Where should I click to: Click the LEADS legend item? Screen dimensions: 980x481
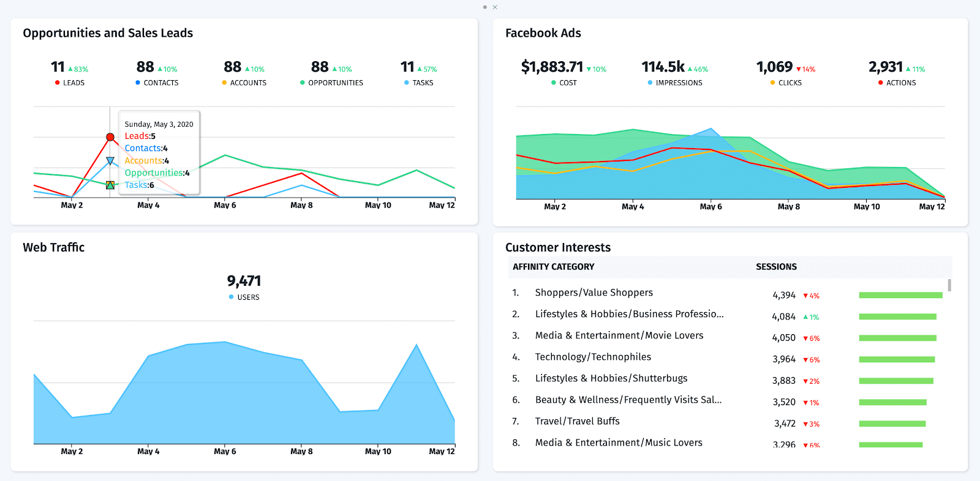coord(70,83)
